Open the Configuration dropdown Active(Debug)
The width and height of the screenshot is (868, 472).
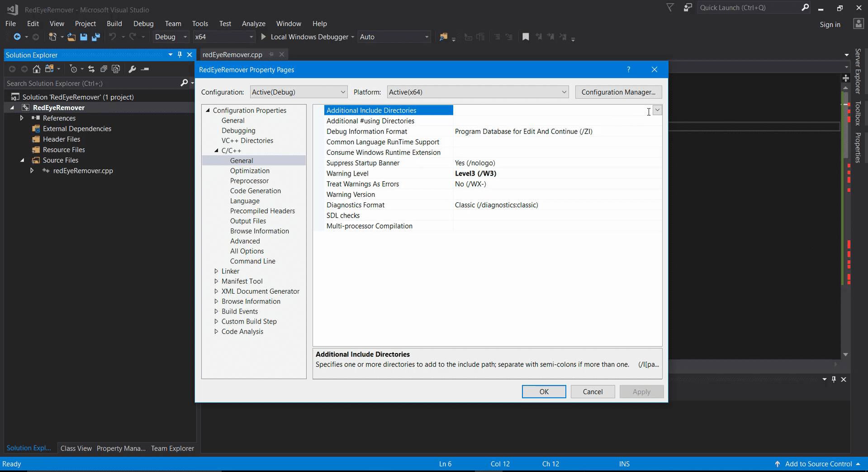[x=299, y=92]
